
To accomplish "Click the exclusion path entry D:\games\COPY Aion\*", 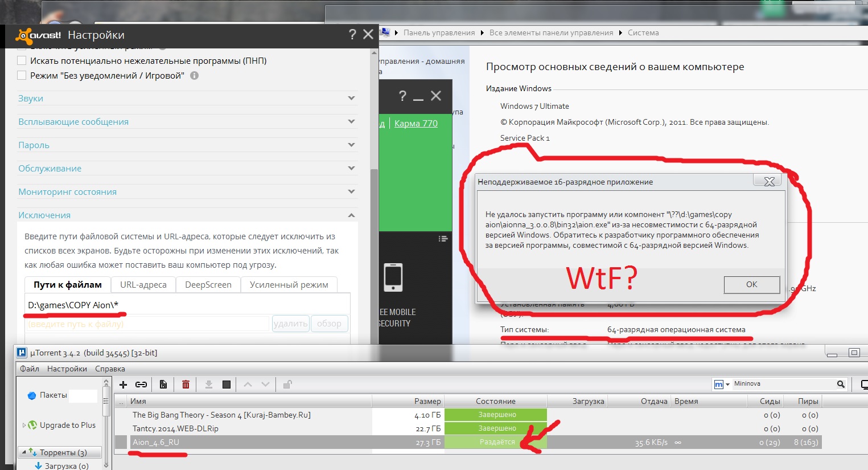I will (x=73, y=305).
